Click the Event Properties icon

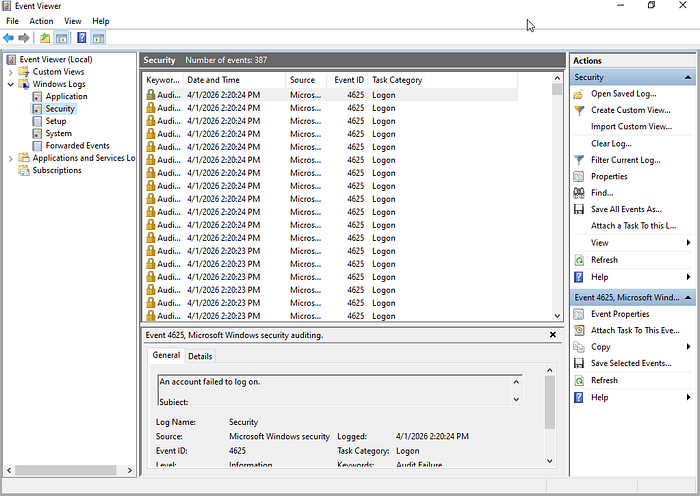click(x=579, y=314)
